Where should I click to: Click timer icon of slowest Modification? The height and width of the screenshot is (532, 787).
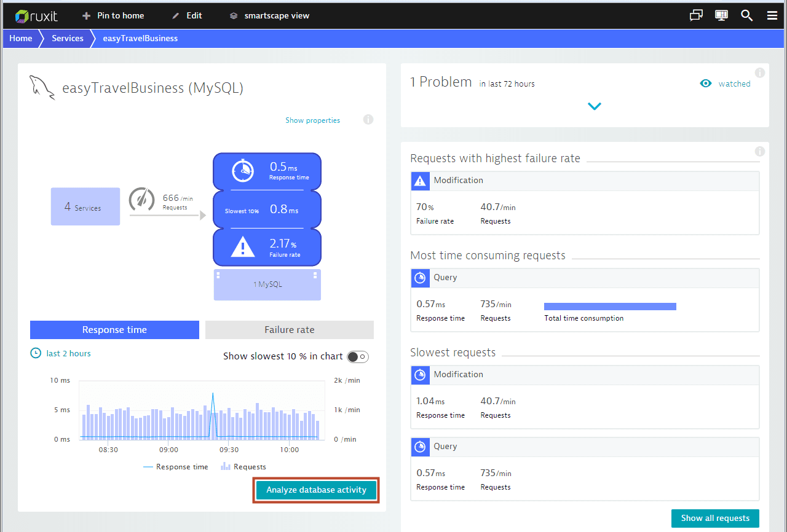tap(420, 375)
